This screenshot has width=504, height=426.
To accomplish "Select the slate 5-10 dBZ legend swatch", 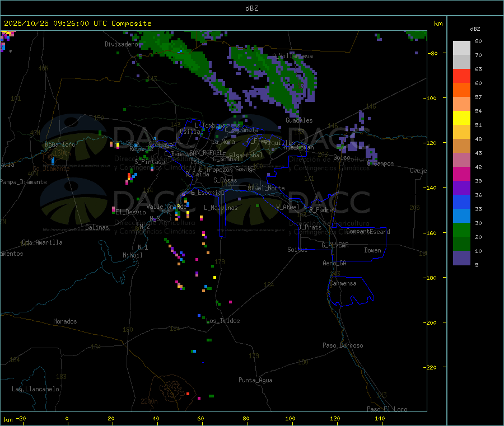I will click(461, 258).
